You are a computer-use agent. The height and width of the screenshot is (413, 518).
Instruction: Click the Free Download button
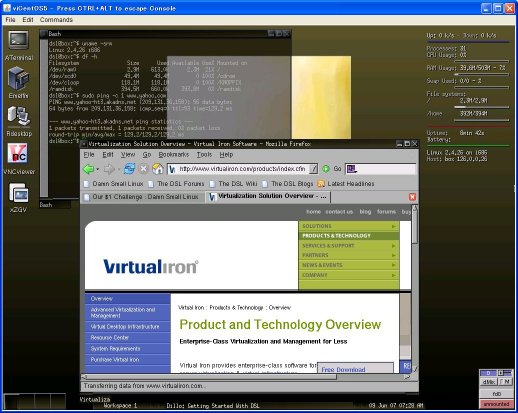(x=355, y=368)
